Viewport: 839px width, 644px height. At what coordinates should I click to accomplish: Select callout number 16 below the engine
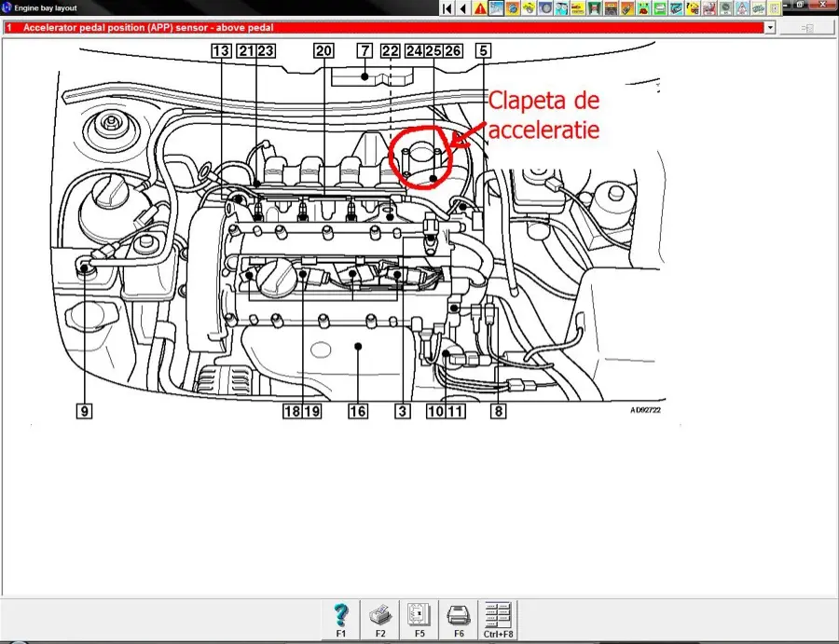[357, 409]
